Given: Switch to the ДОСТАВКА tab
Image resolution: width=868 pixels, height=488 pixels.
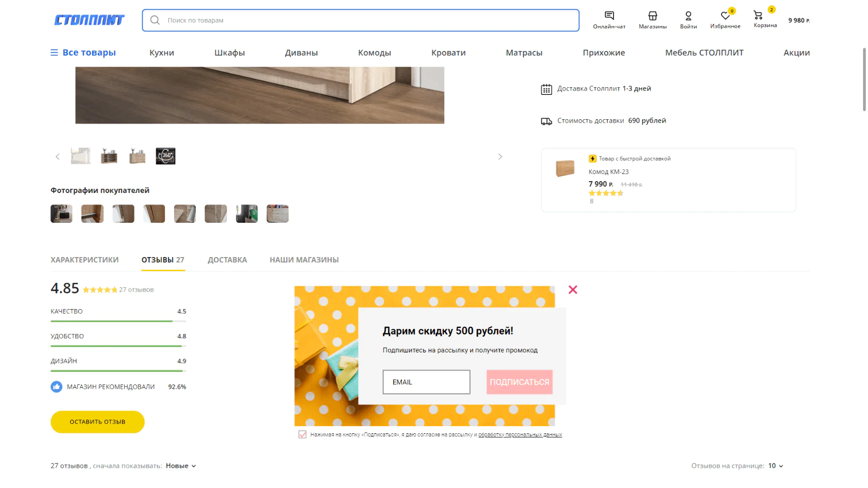Looking at the screenshot, I should pos(227,260).
